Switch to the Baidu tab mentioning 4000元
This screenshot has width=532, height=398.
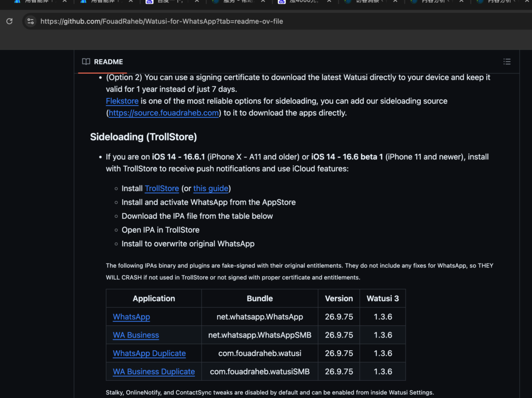point(299,2)
